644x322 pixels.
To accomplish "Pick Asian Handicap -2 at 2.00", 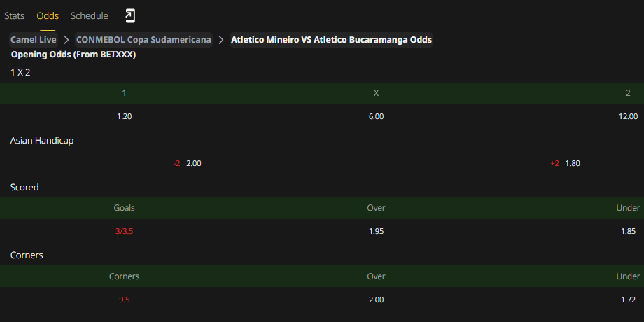I will [x=188, y=163].
